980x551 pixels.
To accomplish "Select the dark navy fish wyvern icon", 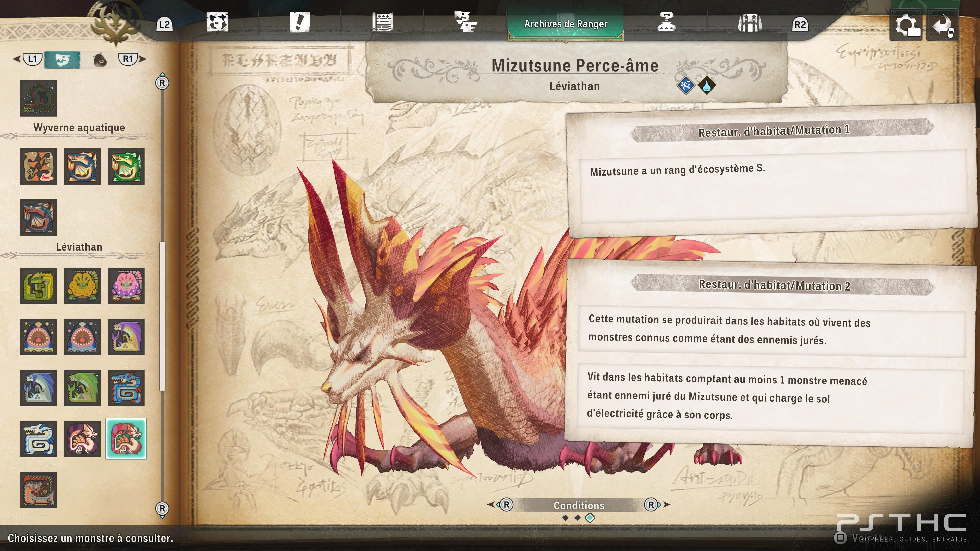I will tap(39, 218).
